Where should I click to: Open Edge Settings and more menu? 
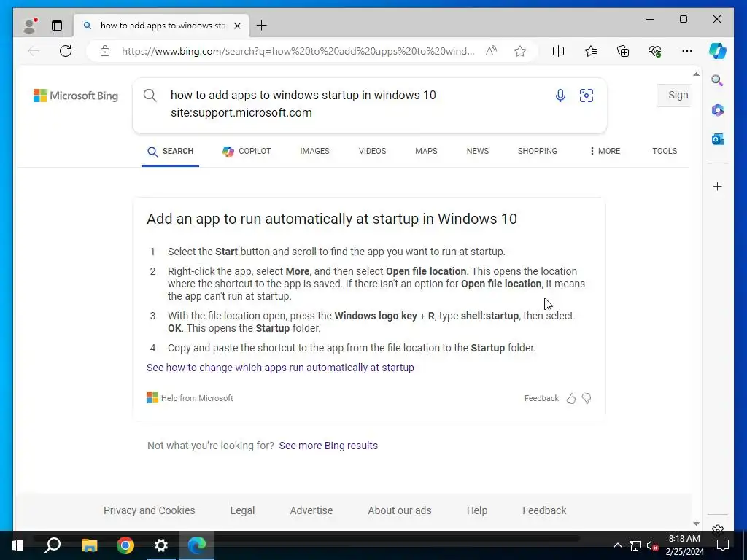point(687,51)
